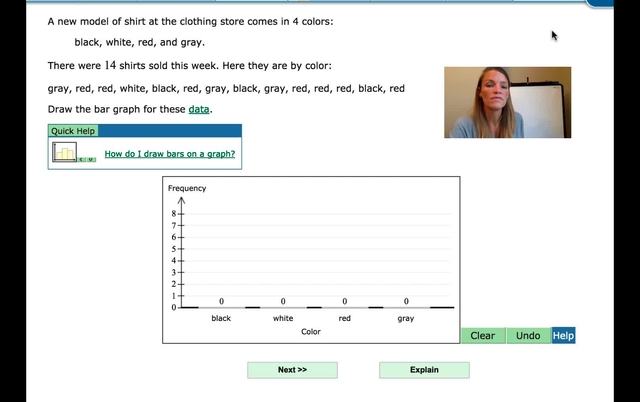The height and width of the screenshot is (402, 640).
Task: Click the white bar value 0
Action: click(283, 301)
